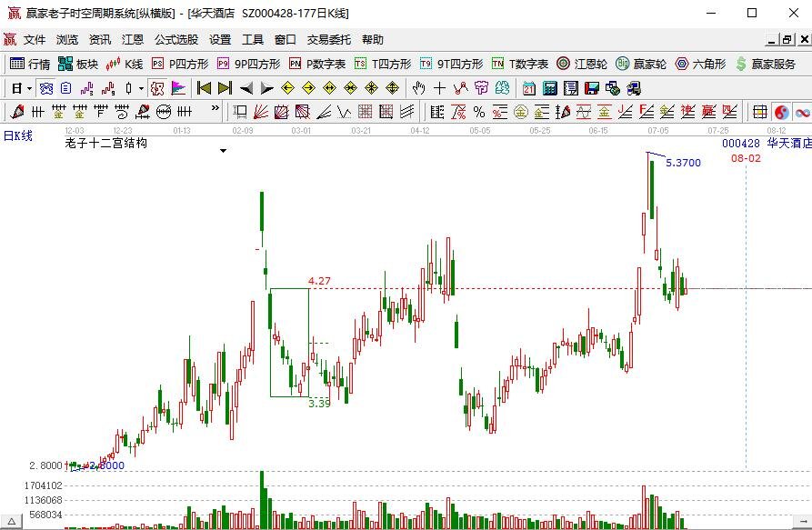Expand the candlestick style dropdown arrow
Viewport: 812px width, 530px height.
(x=141, y=88)
